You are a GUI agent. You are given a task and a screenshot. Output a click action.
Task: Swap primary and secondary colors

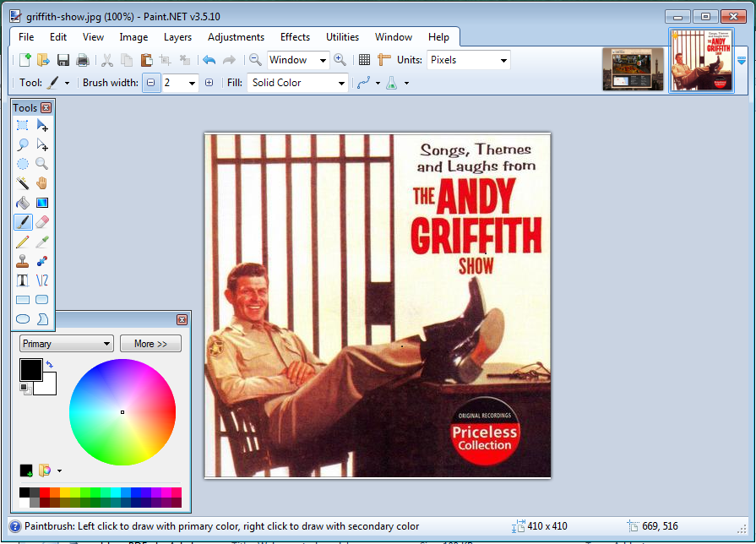49,364
